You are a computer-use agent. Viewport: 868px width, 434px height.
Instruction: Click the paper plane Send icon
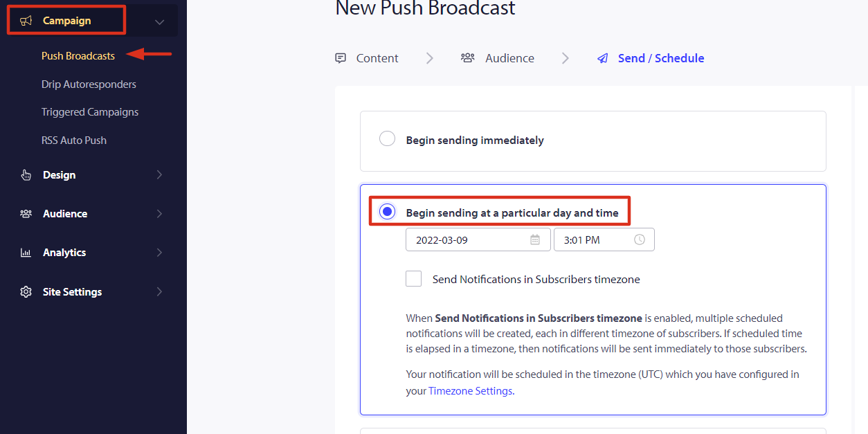(603, 59)
